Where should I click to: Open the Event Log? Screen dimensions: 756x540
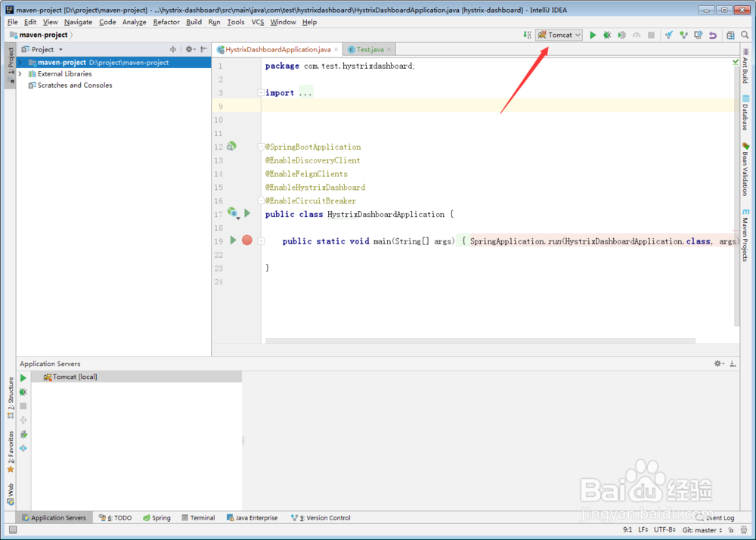pyautogui.click(x=715, y=518)
